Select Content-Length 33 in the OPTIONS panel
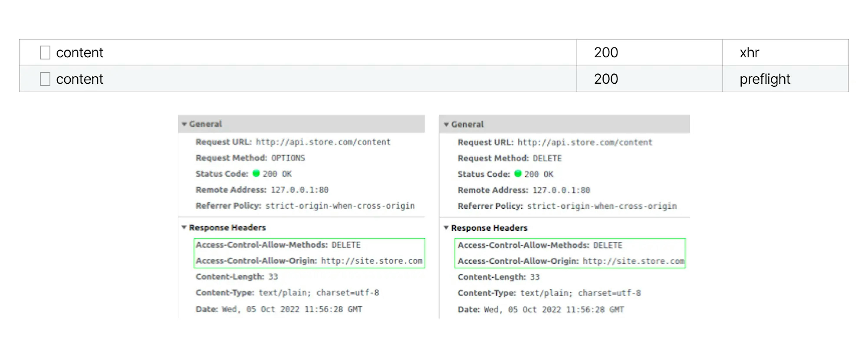This screenshot has height=353, width=868. click(x=237, y=277)
